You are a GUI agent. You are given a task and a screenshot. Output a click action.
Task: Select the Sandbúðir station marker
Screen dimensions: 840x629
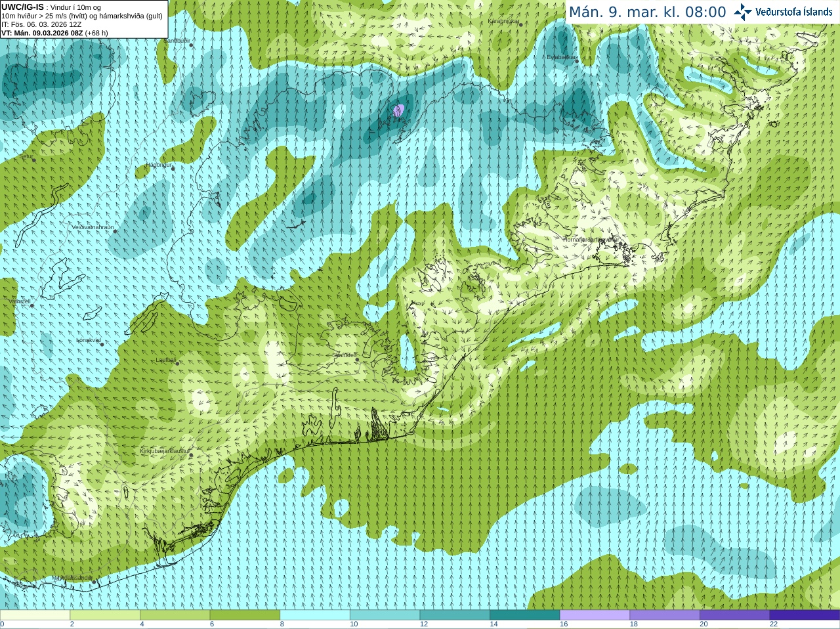coord(190,45)
